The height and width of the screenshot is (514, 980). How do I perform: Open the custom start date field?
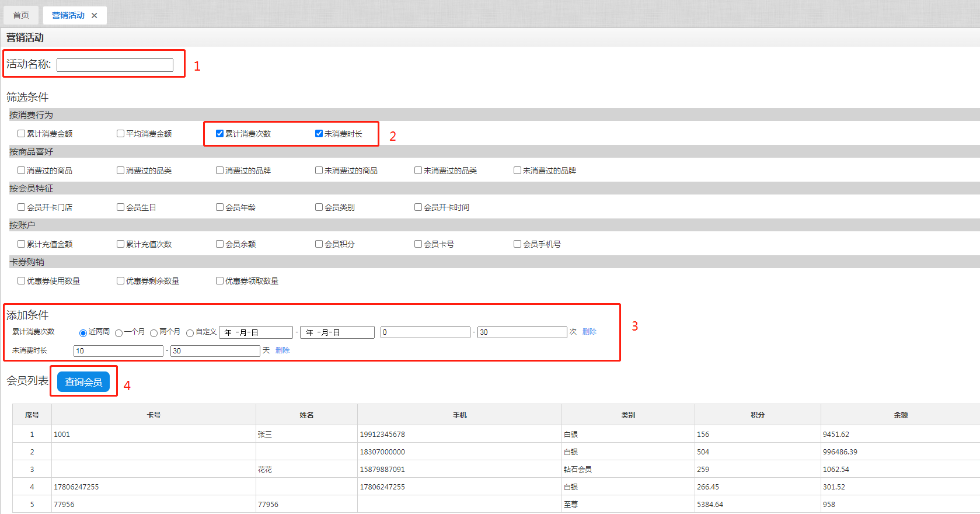pos(256,332)
